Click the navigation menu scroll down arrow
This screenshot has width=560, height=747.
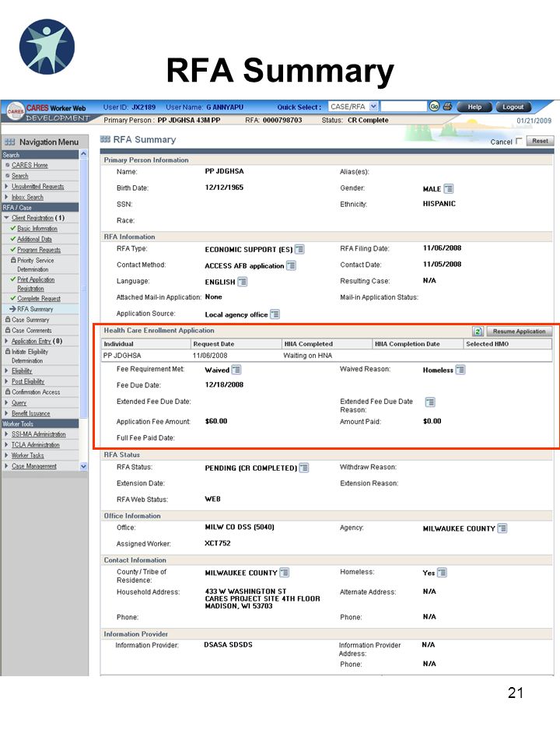[83, 466]
